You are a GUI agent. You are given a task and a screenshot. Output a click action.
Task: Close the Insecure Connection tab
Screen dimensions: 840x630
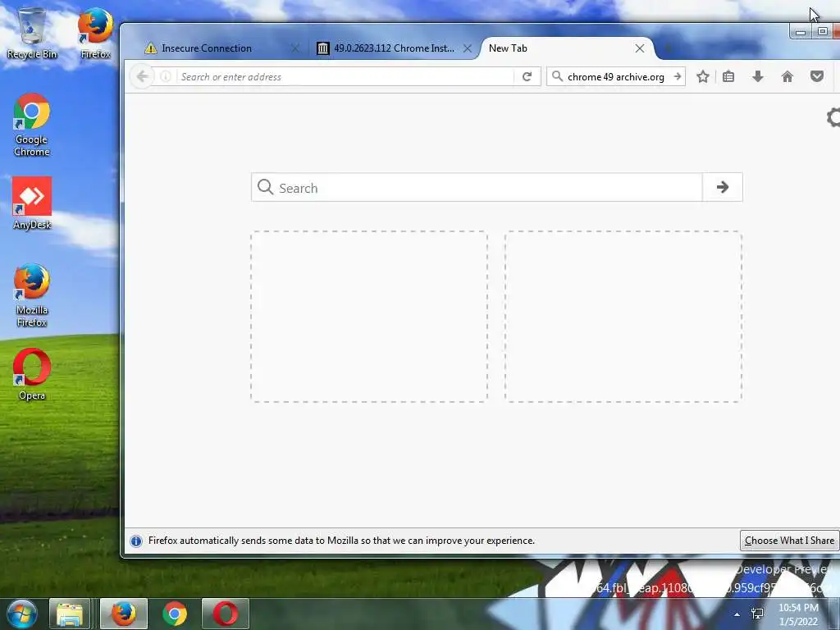[294, 48]
